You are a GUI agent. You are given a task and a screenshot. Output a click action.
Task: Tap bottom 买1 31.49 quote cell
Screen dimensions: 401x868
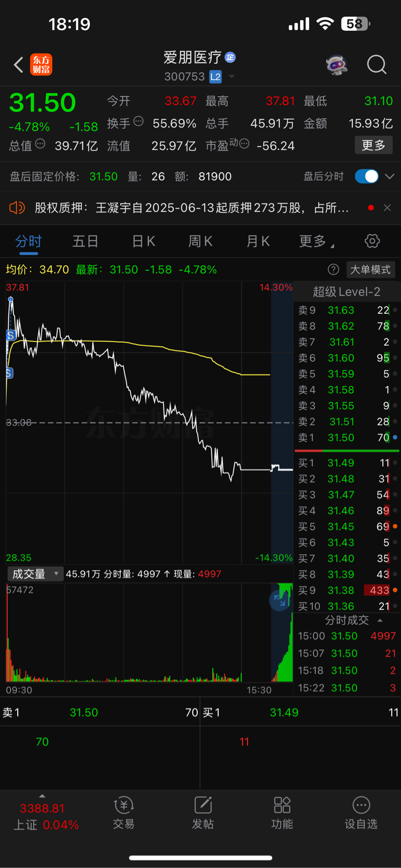[x=301, y=712]
